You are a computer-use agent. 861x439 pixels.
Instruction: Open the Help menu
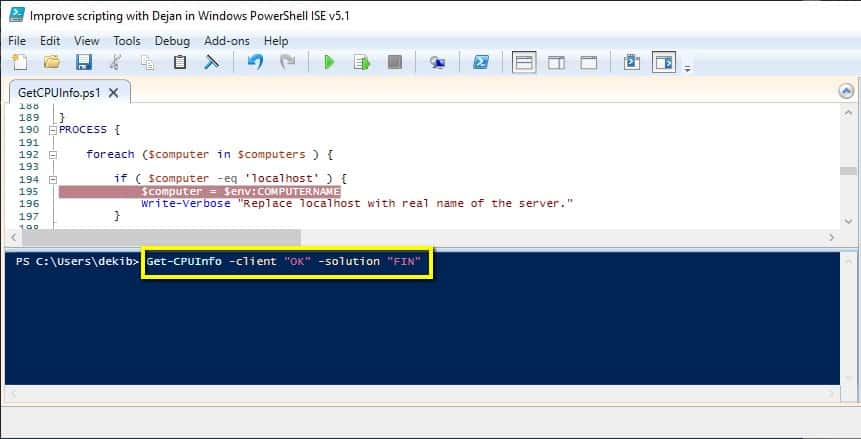pyautogui.click(x=276, y=41)
